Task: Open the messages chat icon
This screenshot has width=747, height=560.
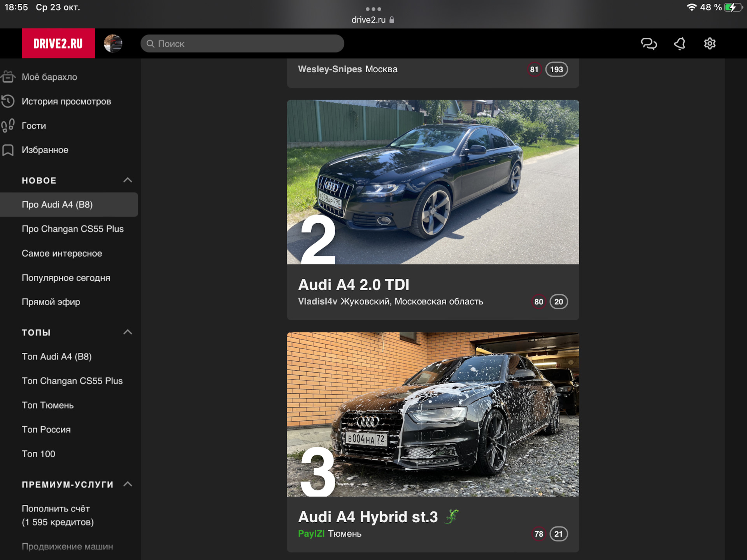Action: [x=649, y=44]
